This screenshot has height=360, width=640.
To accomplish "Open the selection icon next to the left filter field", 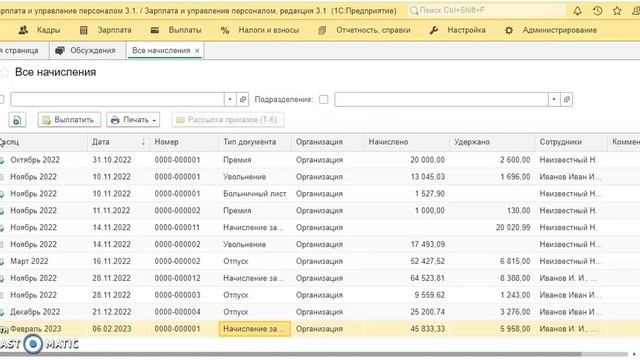I will [243, 99].
